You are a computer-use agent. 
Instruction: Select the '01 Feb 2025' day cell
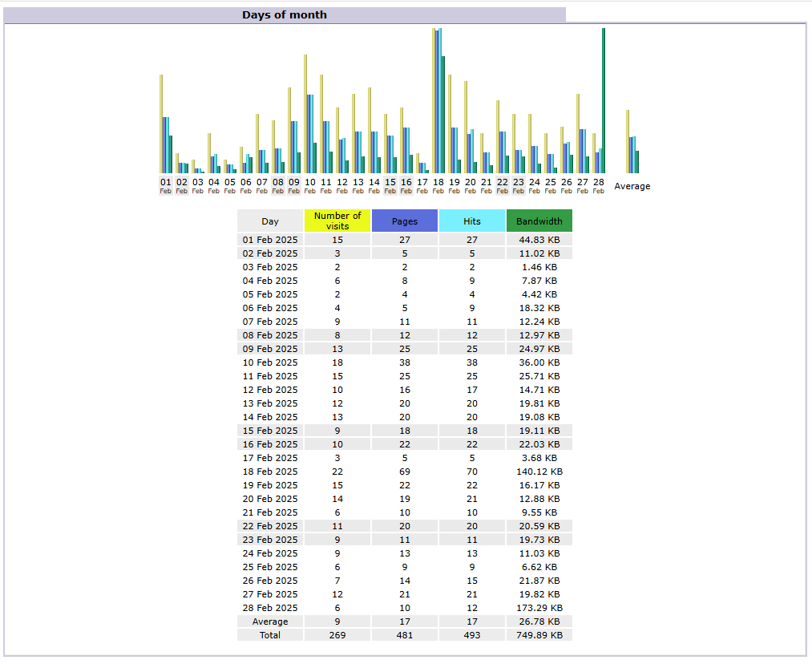point(270,240)
